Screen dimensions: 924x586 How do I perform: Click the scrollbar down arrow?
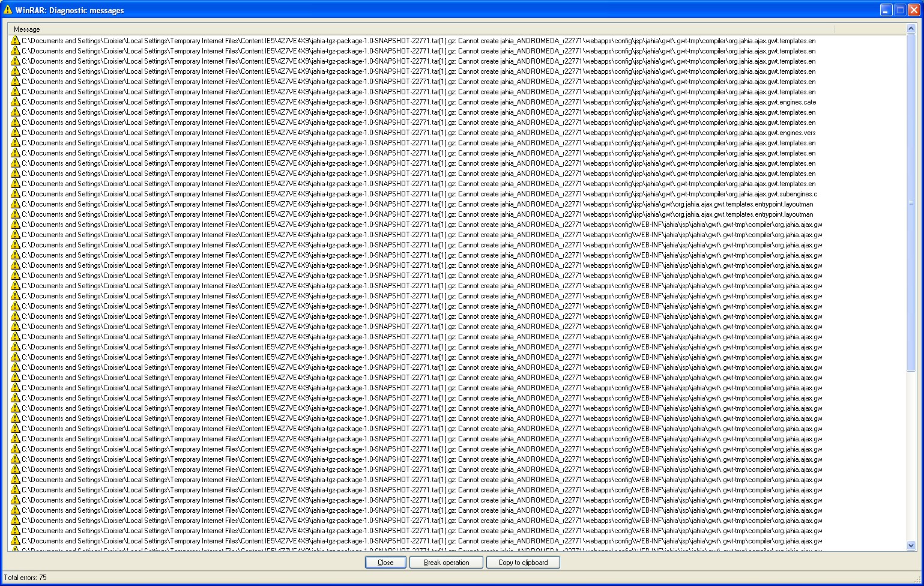pos(911,546)
